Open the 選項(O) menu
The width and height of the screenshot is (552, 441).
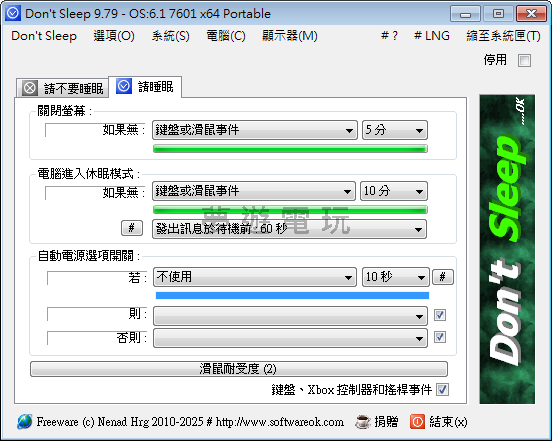[114, 36]
